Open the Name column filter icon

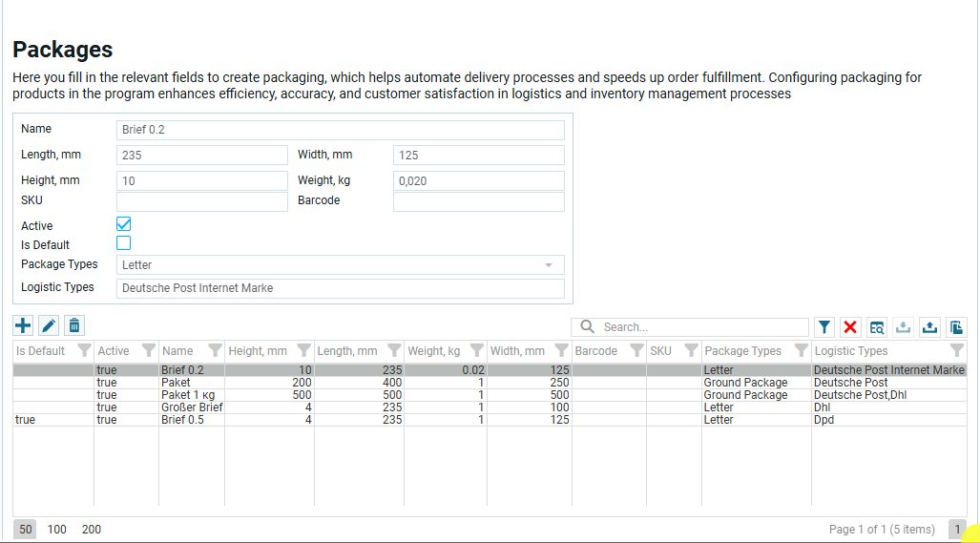coord(215,351)
